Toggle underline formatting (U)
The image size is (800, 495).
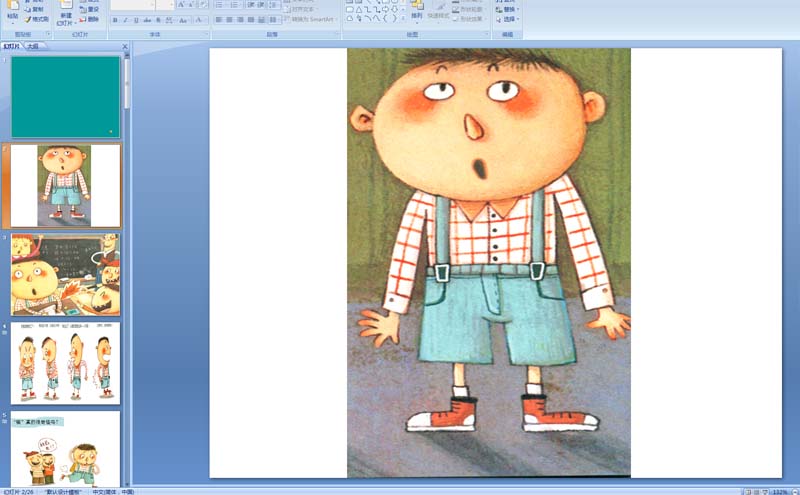coord(136,20)
